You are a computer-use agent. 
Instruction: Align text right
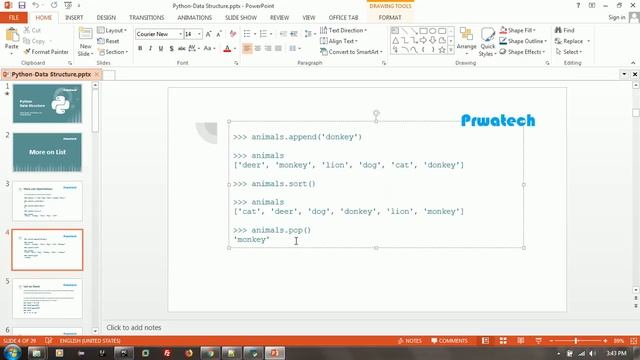point(268,49)
